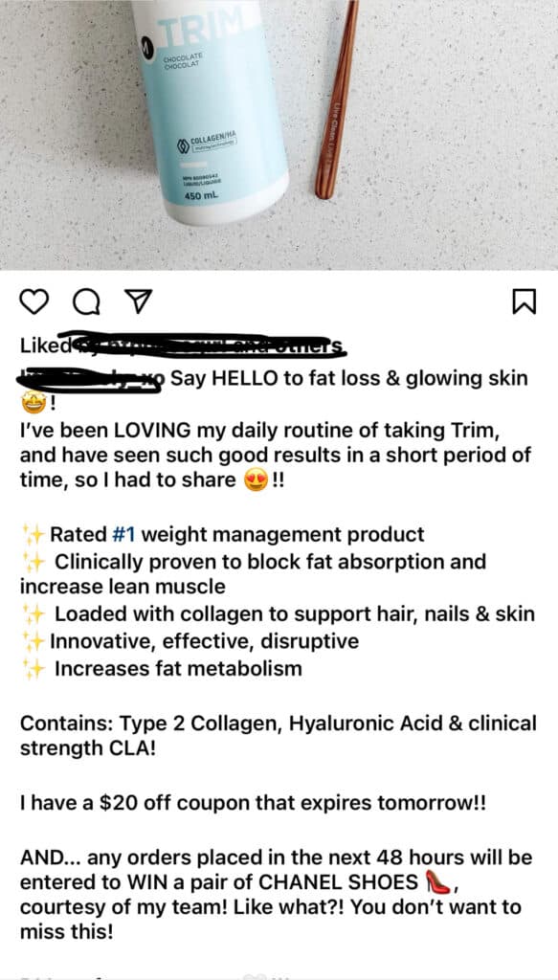Screen dimensions: 558x980
Task: Save post with bookmark icon
Action: pyautogui.click(x=524, y=302)
